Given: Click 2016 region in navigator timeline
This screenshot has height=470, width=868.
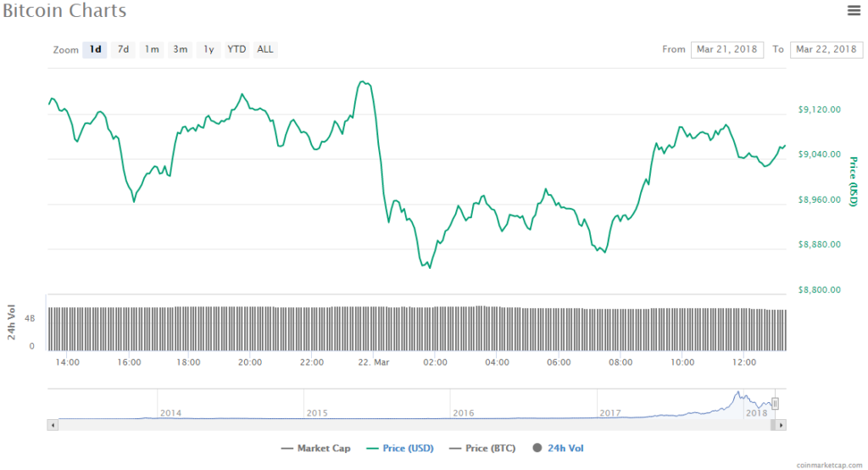Looking at the screenshot, I should [x=509, y=406].
